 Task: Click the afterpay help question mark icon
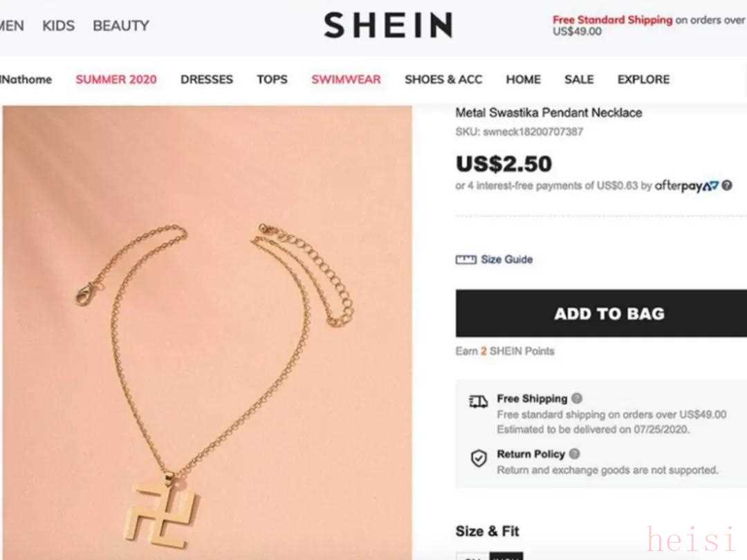pyautogui.click(x=726, y=186)
